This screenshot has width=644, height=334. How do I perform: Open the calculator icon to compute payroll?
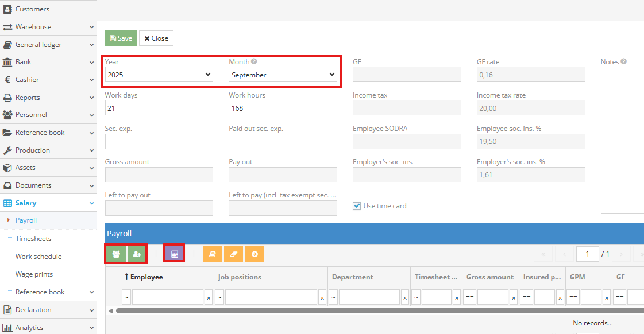click(174, 253)
